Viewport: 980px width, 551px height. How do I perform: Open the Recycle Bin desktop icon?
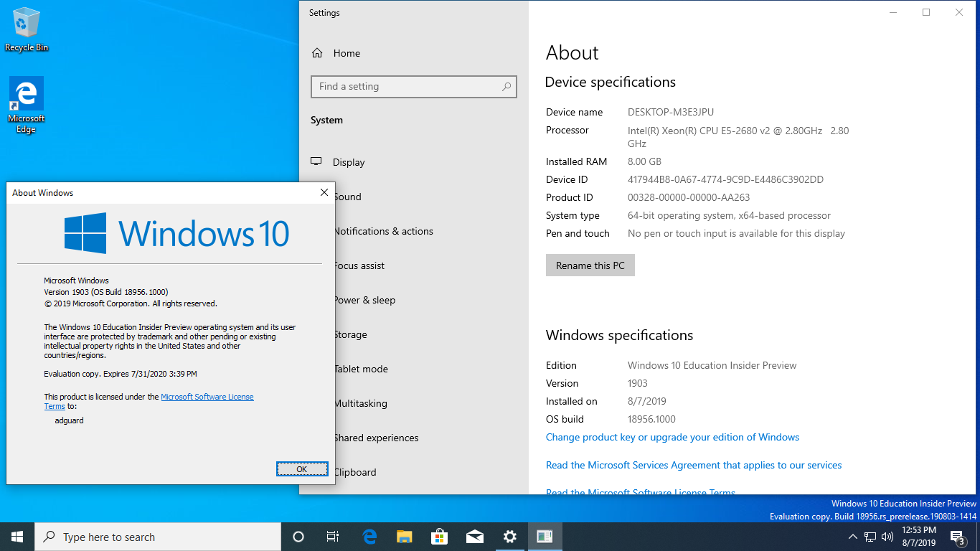pyautogui.click(x=27, y=30)
